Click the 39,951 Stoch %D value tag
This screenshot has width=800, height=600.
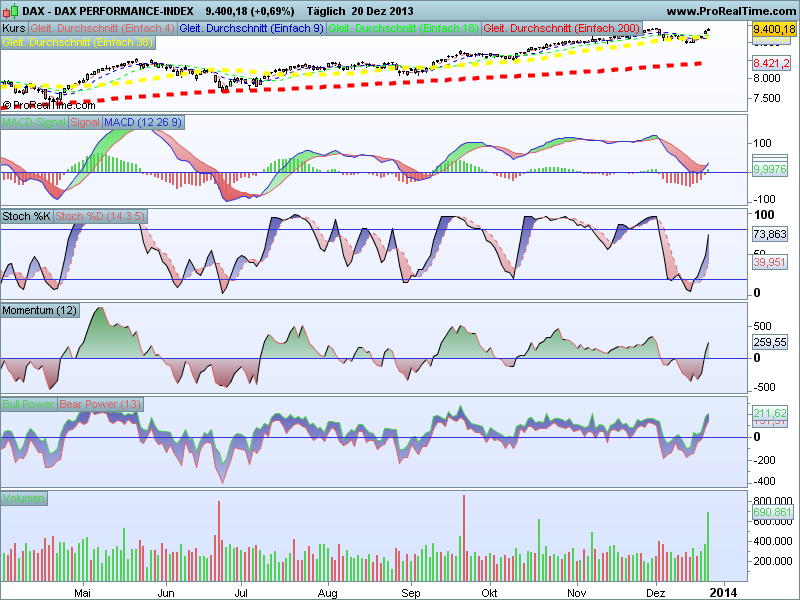[x=769, y=262]
